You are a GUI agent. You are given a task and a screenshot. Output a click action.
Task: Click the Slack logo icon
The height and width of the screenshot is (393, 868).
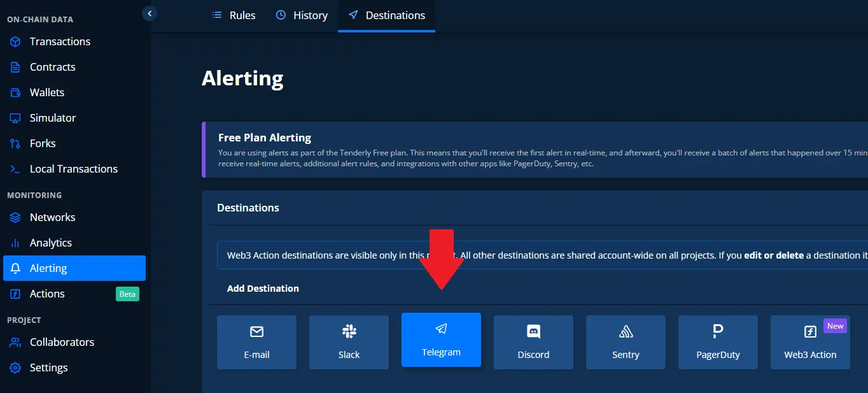coord(349,331)
